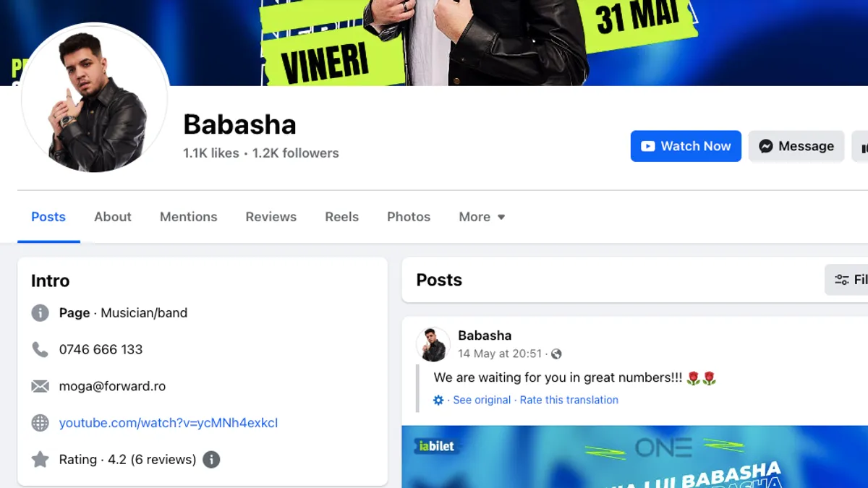Viewport: 868px width, 488px height.
Task: Click the envelope icon next to moga@forward.ro
Action: (40, 386)
